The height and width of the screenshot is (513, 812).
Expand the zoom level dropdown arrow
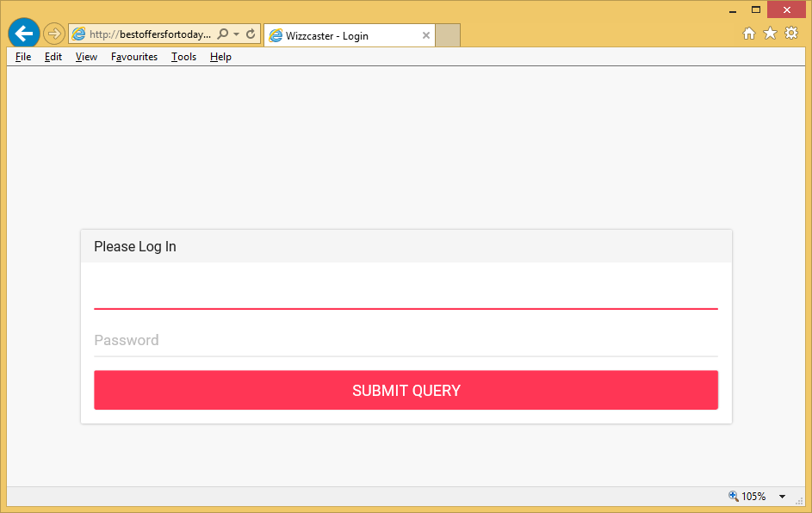pos(782,497)
